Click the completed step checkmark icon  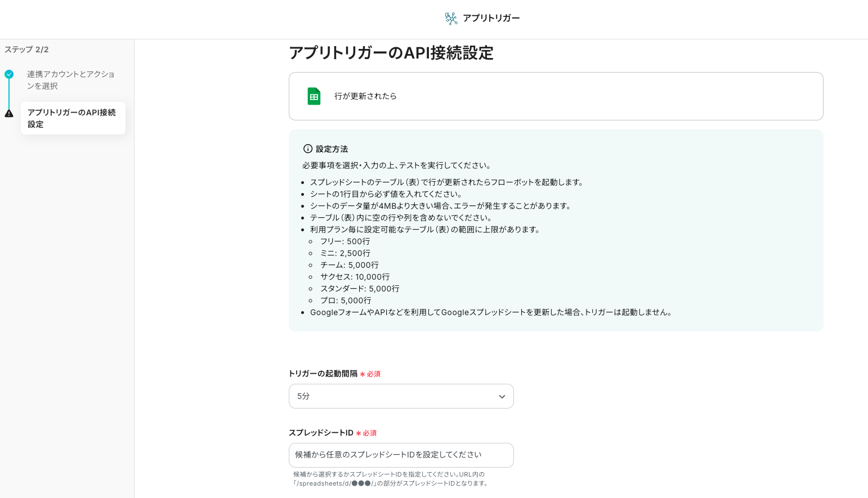coord(9,74)
